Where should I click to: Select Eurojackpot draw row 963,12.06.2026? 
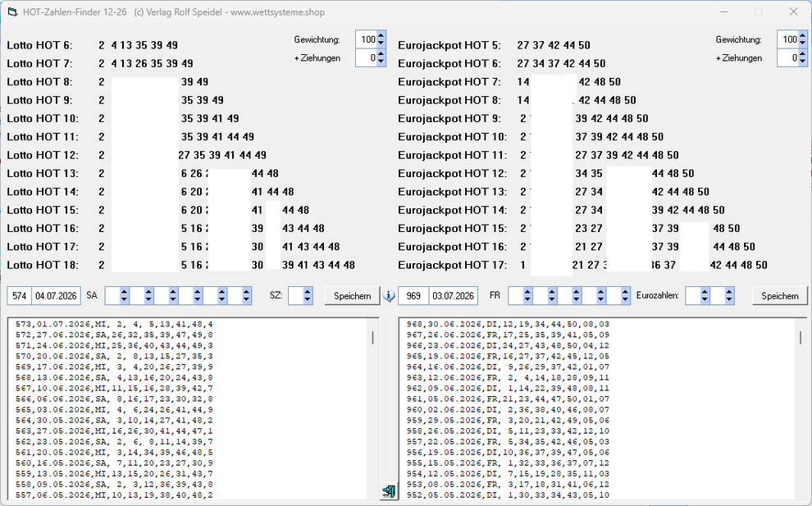pos(508,377)
